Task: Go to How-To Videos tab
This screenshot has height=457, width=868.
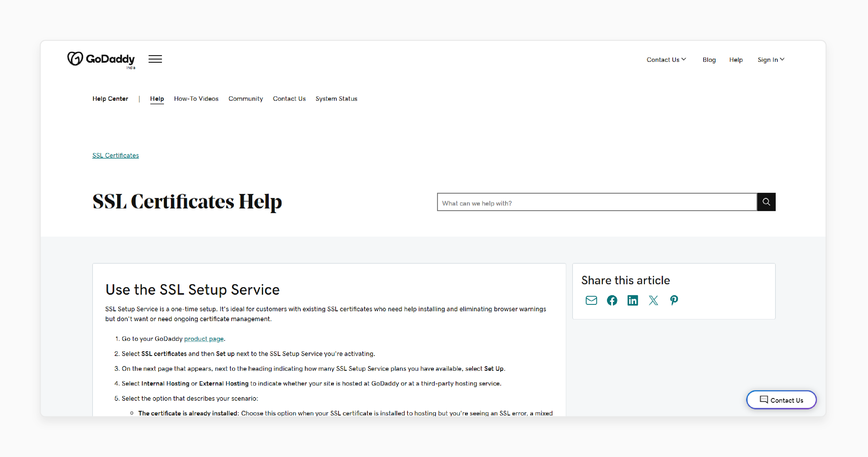Action: click(196, 99)
